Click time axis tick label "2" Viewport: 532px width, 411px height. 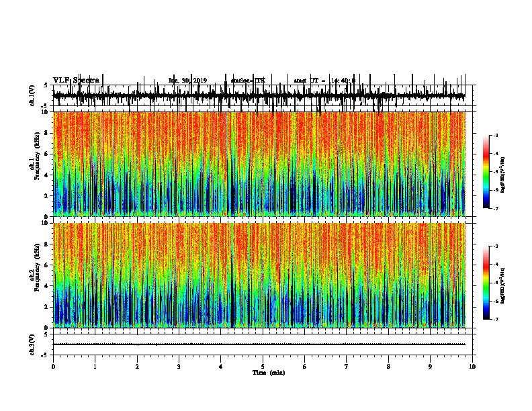(x=137, y=367)
